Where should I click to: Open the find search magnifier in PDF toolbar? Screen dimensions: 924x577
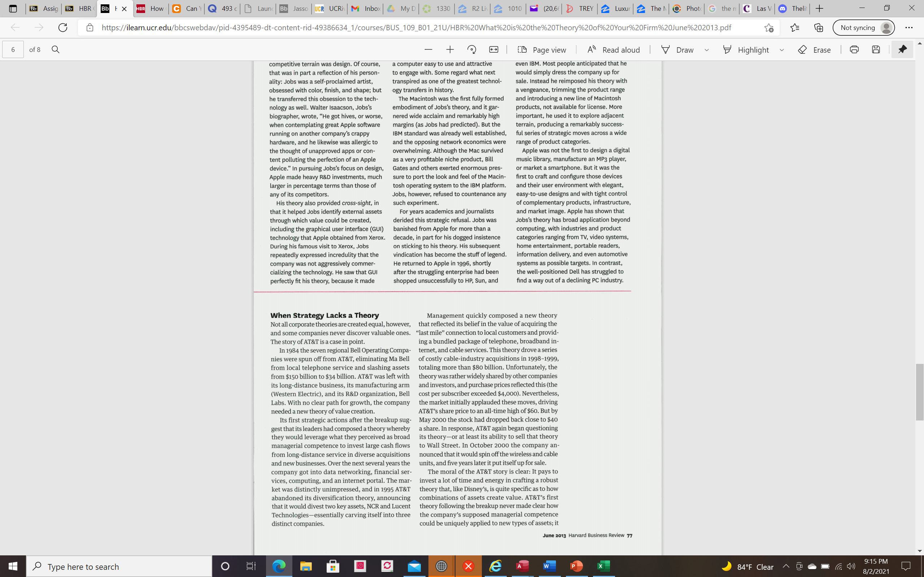55,50
